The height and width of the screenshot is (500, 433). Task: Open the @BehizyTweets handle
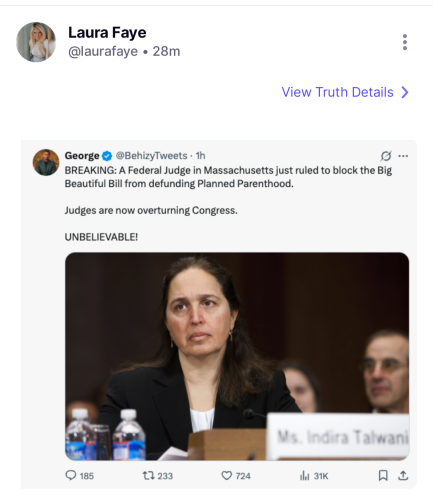pos(151,156)
